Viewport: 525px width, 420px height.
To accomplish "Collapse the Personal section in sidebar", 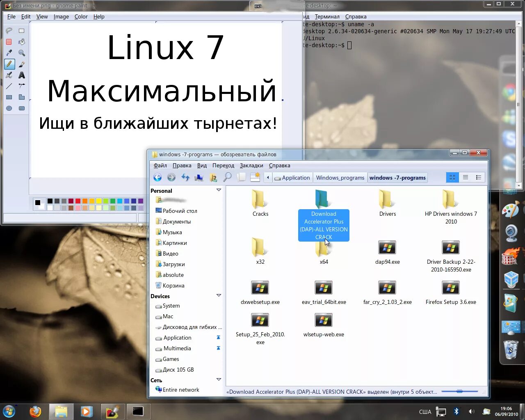I will point(219,190).
